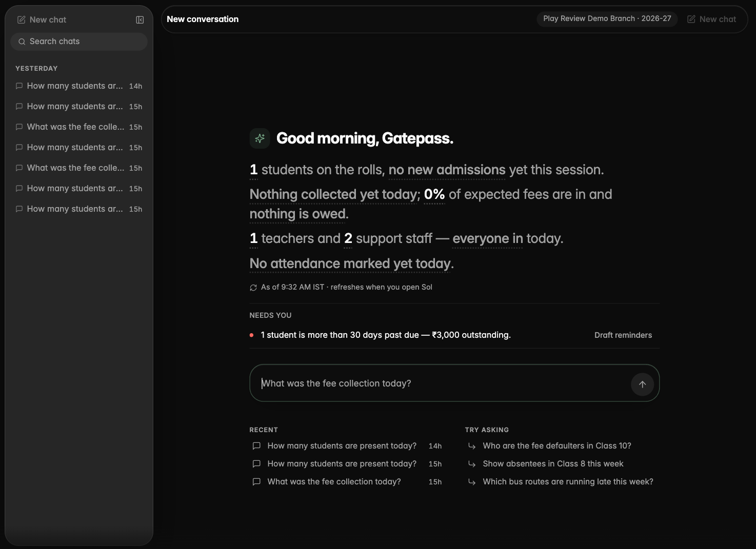The width and height of the screenshot is (756, 549).
Task: Click New chat in the top bar
Action: (712, 19)
